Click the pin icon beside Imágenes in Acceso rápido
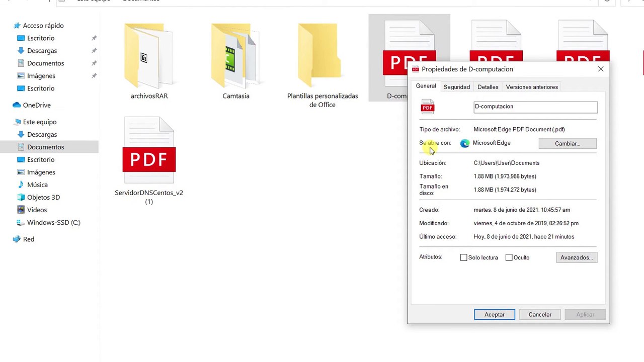644x362 pixels. 94,76
